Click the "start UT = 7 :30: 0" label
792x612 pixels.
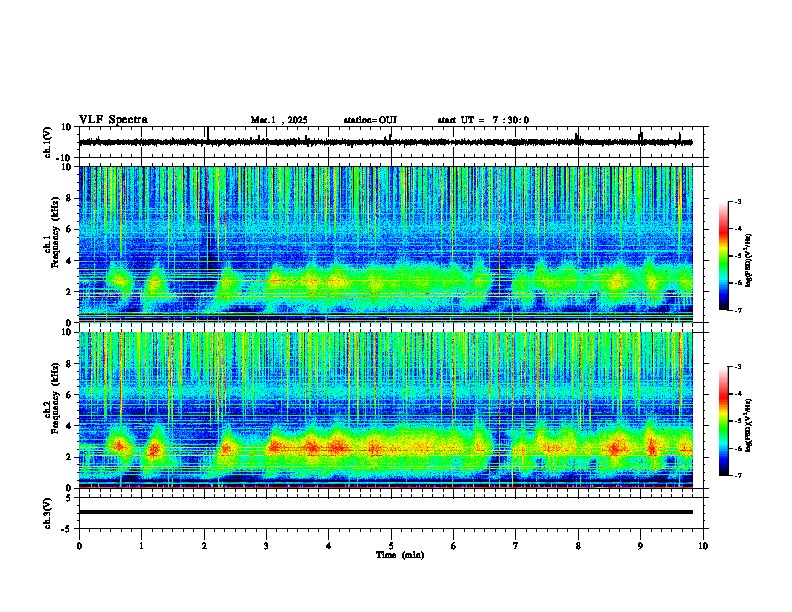483,120
